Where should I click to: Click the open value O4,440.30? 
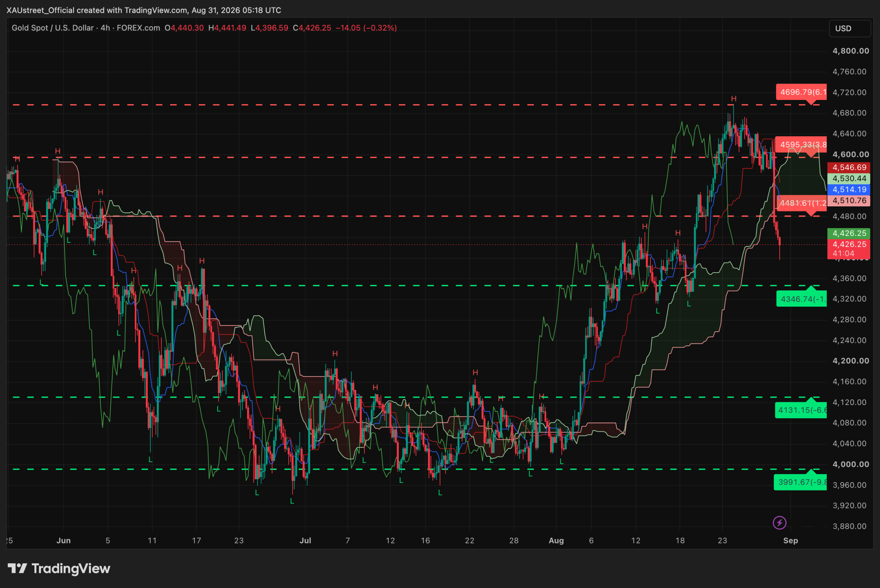pos(184,28)
